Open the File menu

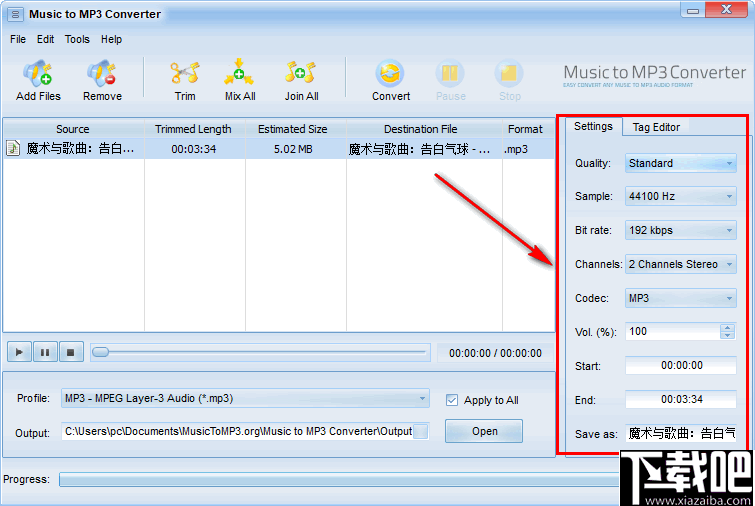[x=18, y=39]
